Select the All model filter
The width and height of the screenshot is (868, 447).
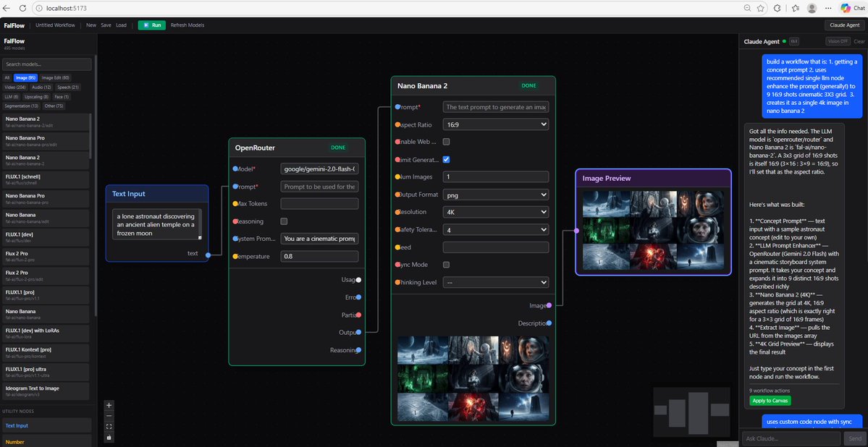(7, 78)
